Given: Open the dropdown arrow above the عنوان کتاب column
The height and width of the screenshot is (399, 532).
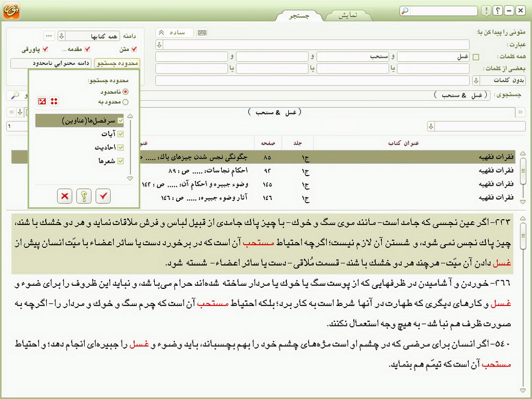Looking at the screenshot, I should (431, 127).
